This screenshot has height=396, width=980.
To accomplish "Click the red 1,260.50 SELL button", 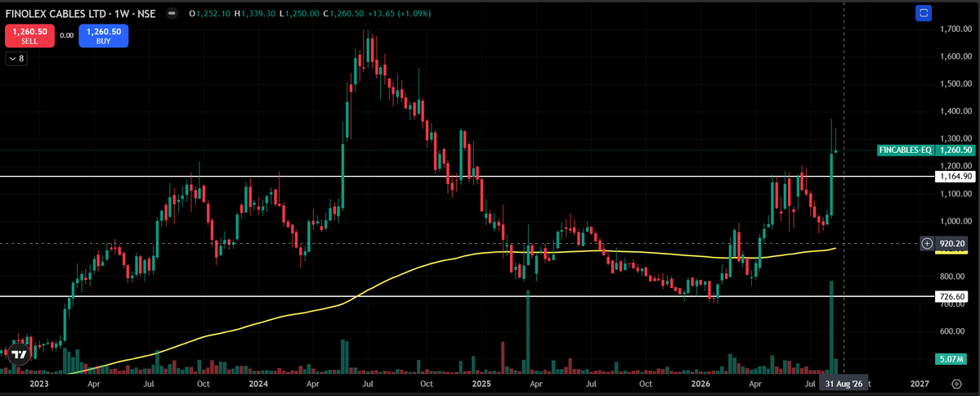I will 30,36.
